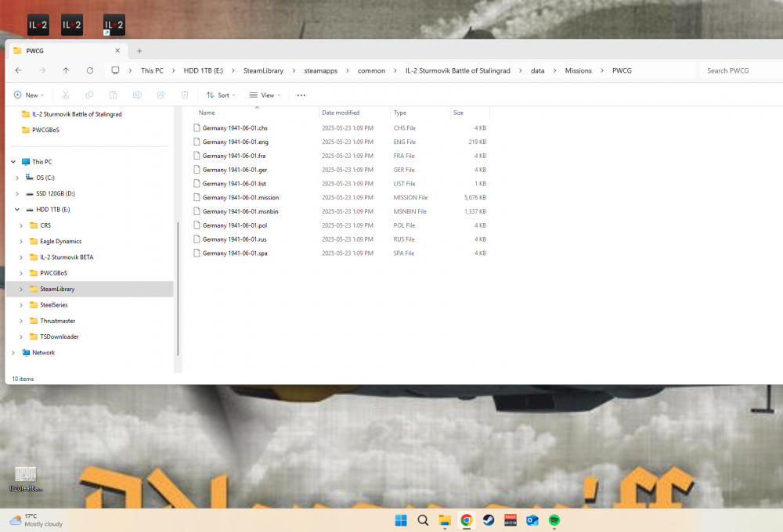The width and height of the screenshot is (783, 532).
Task: Select the Rename icon in the toolbar
Action: [x=137, y=95]
